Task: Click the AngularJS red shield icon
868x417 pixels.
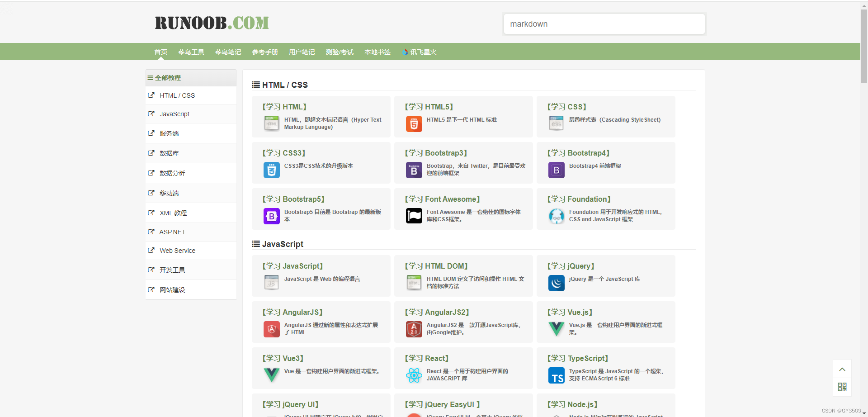Action: tap(271, 329)
